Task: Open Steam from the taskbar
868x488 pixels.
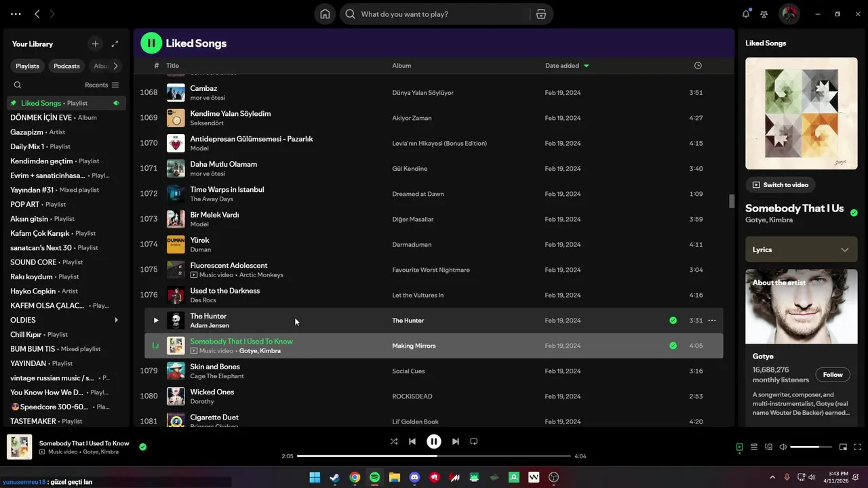Action: (335, 477)
